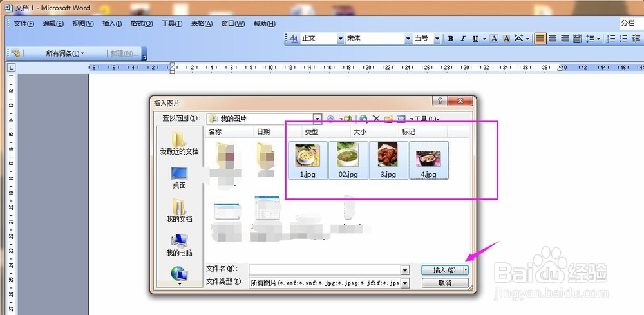Sort files by 大小 column
This screenshot has height=315, width=644.
coord(375,132)
